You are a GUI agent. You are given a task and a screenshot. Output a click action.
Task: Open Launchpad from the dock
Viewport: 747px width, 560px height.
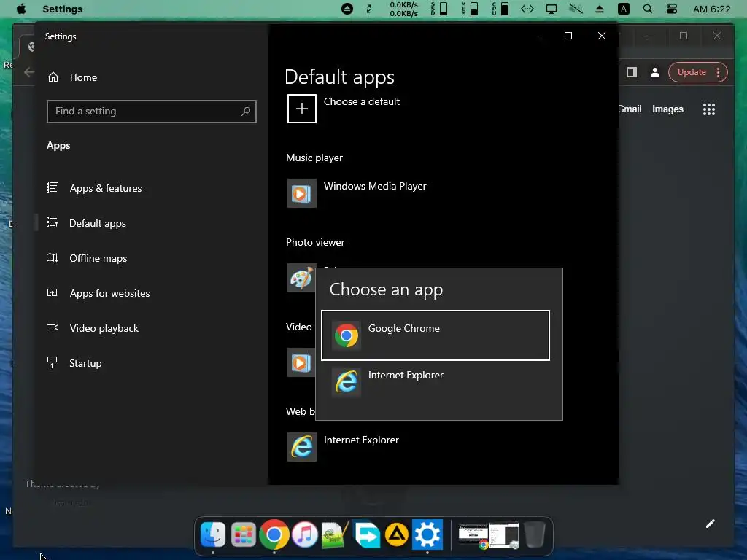pos(244,534)
